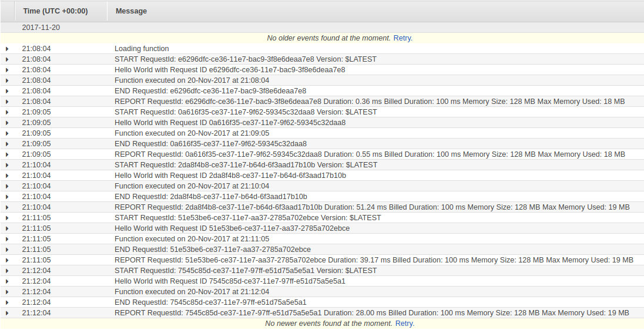Image resolution: width=644 pixels, height=330 pixels.
Task: Click 'Hello World with Request ID 51e53be6' message
Action: point(232,228)
